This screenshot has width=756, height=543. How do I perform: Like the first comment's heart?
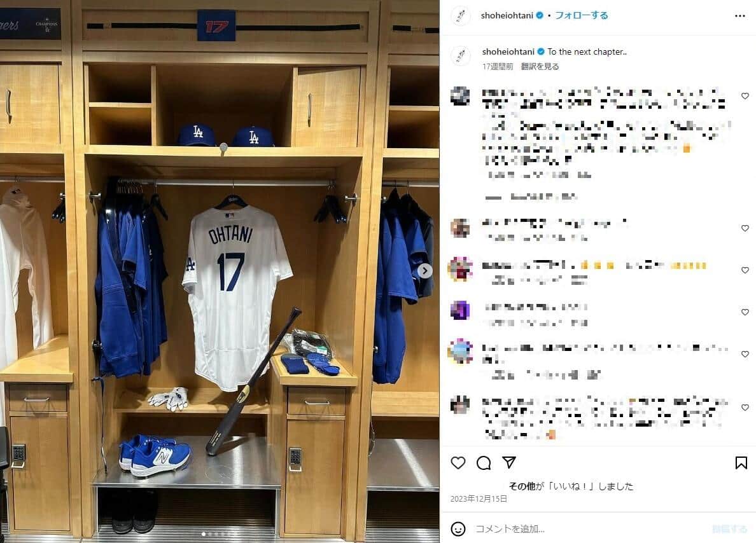point(745,96)
